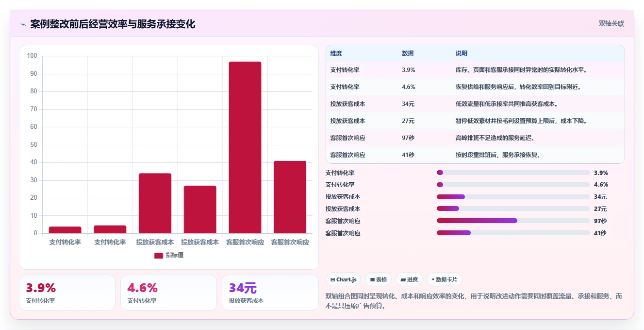
Task: Click table description 恢复供给和服务响应后,转化效率回到目标附近。
Action: pyautogui.click(x=518, y=87)
